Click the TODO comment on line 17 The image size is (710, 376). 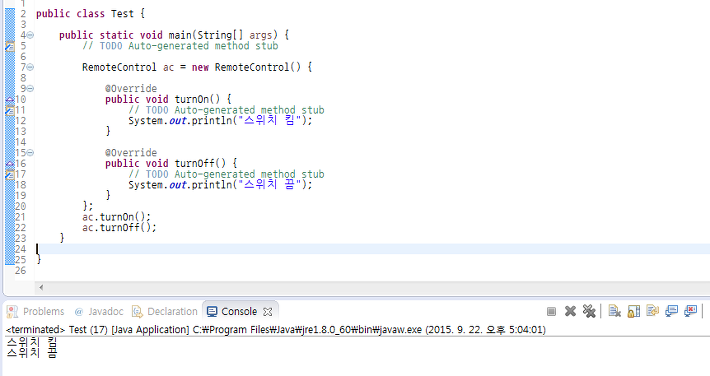pyautogui.click(x=226, y=174)
